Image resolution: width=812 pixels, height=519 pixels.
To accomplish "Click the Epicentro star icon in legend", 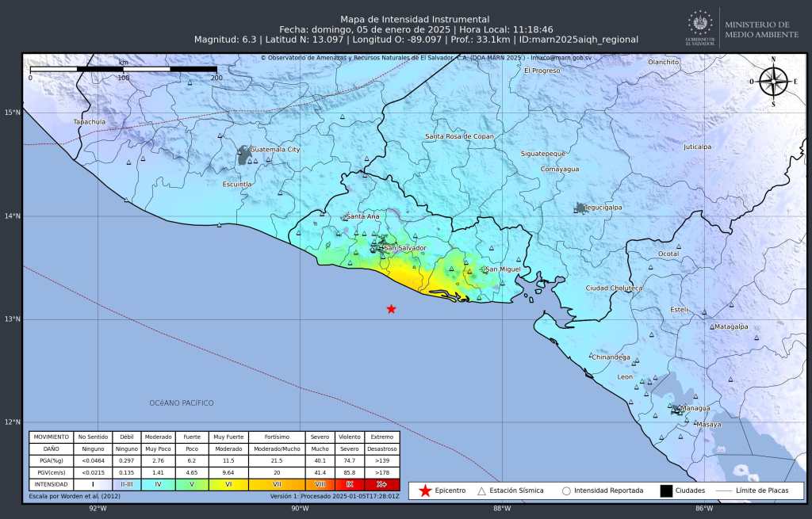I will 424,490.
